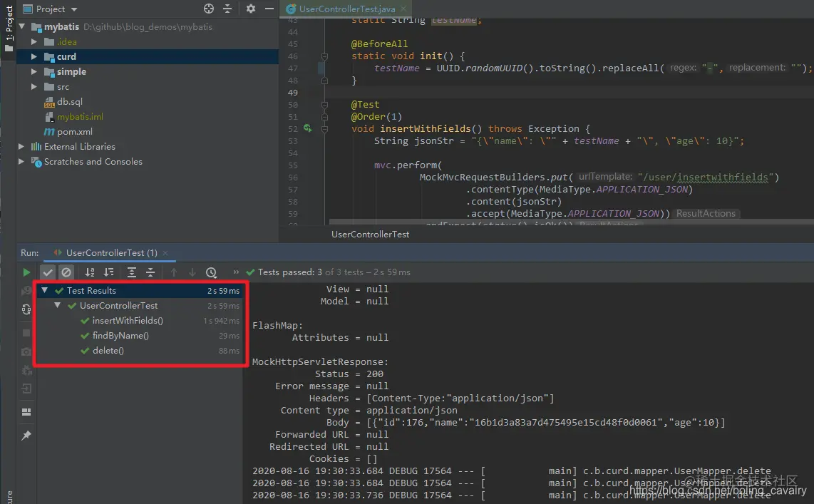The image size is (814, 504).
Task: Expand Scratches and Consoles node
Action: [x=21, y=161]
